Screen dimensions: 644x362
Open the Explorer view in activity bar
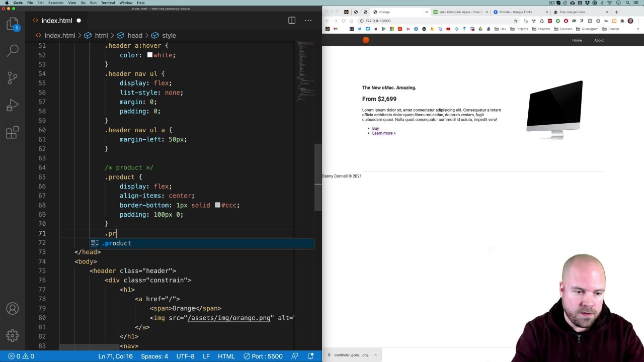coord(13,24)
